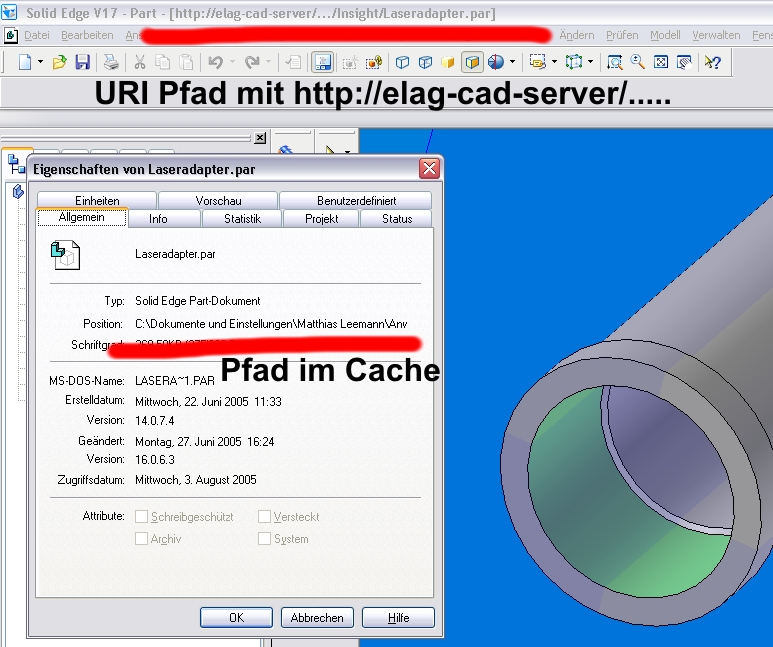Open the Modell menu
Screen dimensions: 773x647
click(665, 36)
